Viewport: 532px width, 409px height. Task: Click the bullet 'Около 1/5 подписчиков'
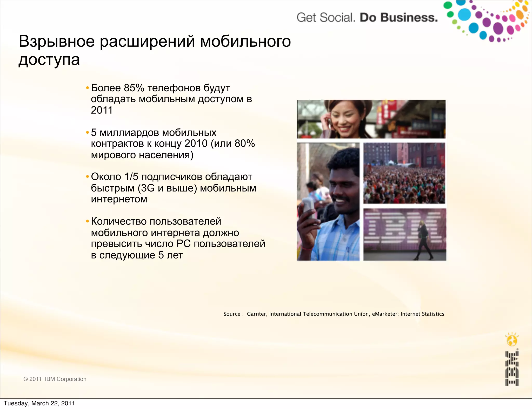tap(171, 188)
